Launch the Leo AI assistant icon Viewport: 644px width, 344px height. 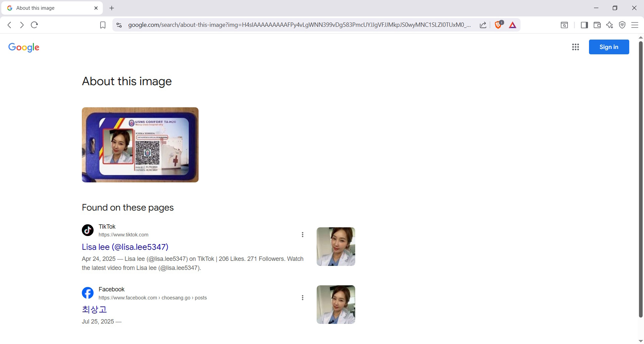coord(610,25)
